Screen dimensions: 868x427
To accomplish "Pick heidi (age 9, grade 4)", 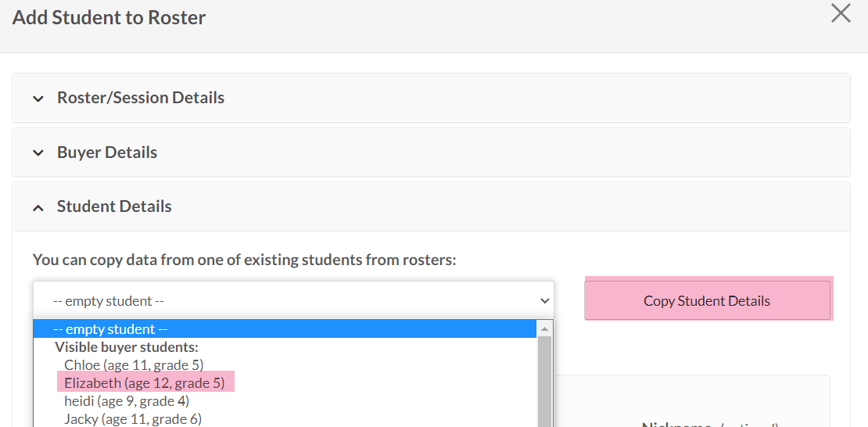I will (x=127, y=400).
